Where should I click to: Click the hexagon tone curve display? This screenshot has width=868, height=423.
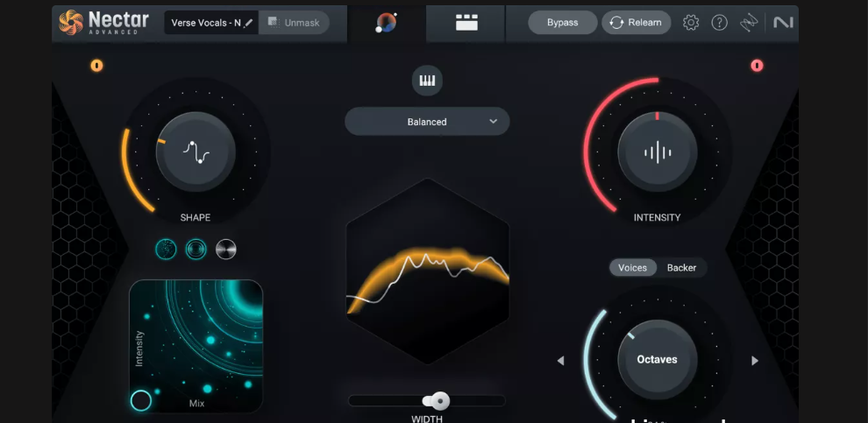point(427,271)
